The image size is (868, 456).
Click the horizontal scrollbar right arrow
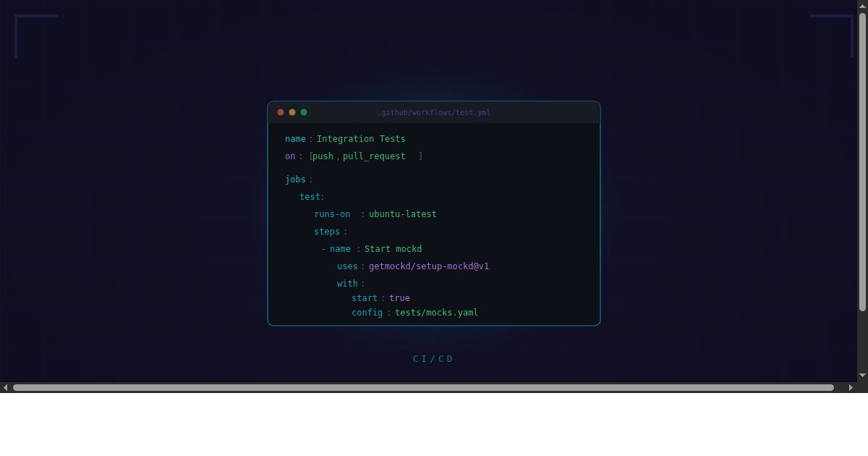point(851,387)
